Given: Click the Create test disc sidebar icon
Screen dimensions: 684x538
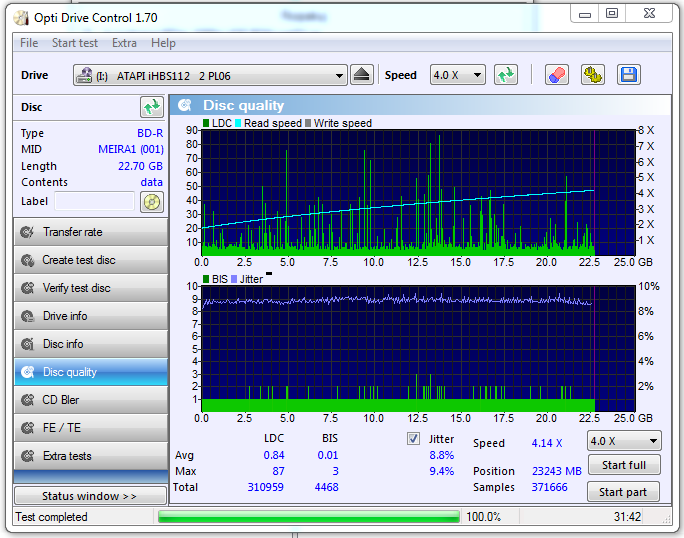Looking at the screenshot, I should (27, 260).
